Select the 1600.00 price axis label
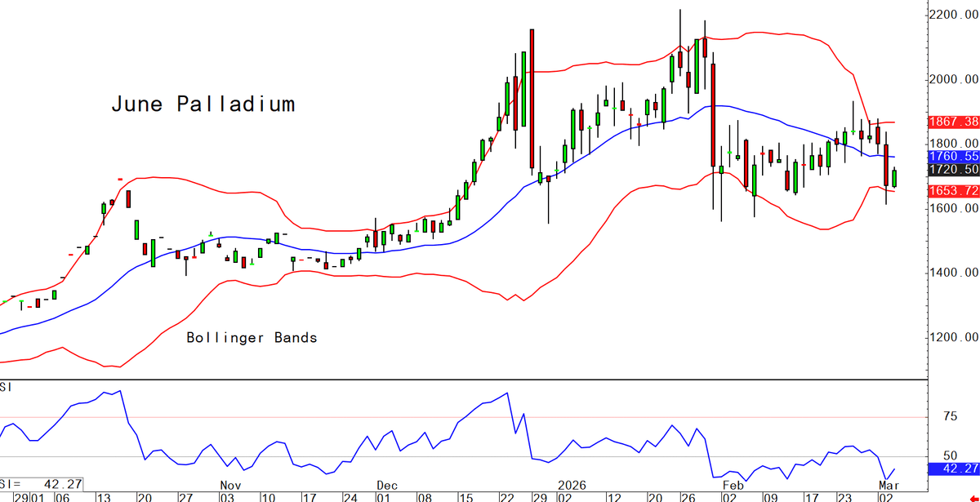Image resolution: width=980 pixels, height=502 pixels. pos(955,208)
